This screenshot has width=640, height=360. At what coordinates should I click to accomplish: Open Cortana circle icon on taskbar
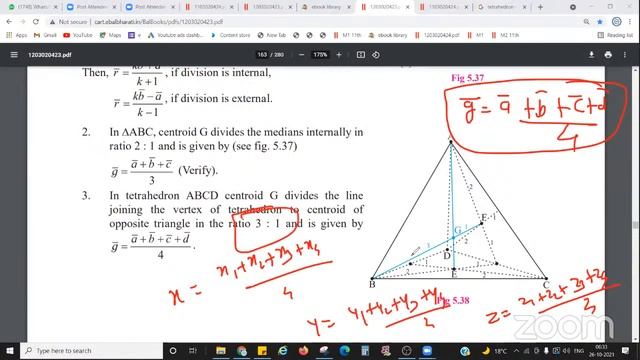click(173, 351)
